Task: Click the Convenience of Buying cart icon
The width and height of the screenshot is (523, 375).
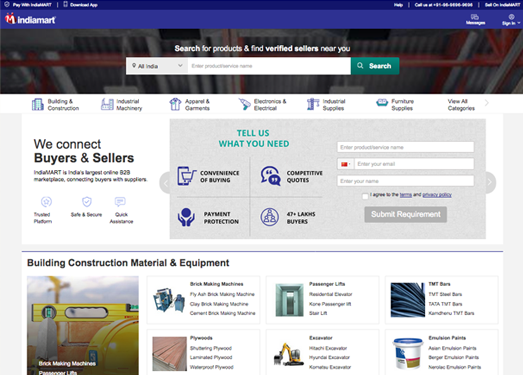Action: [x=186, y=176]
